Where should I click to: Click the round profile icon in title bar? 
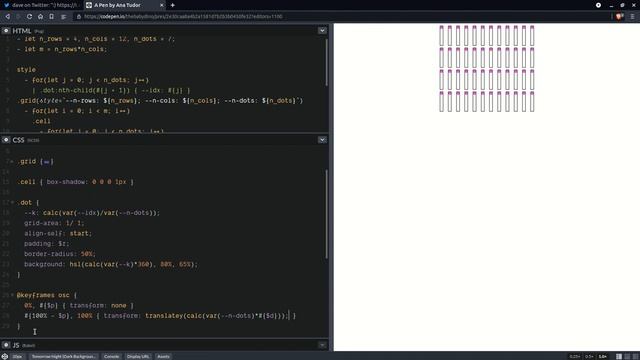click(598, 5)
